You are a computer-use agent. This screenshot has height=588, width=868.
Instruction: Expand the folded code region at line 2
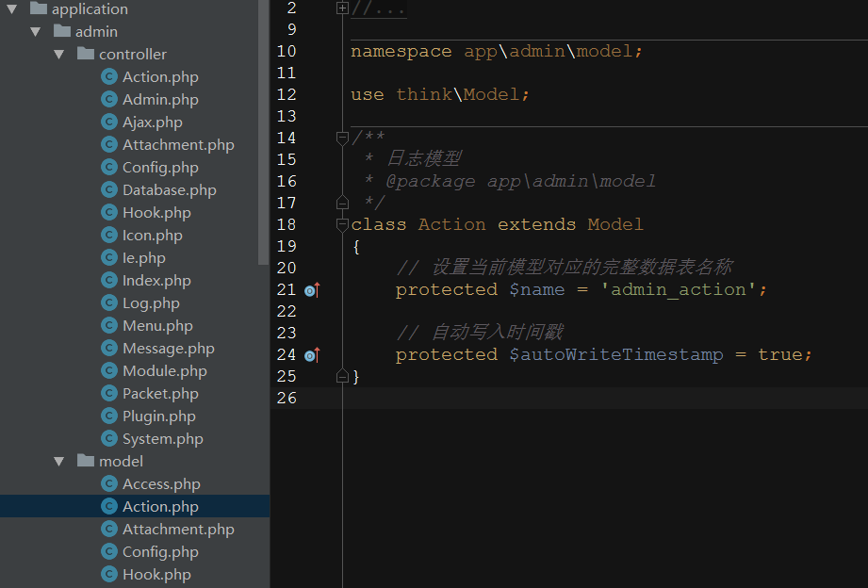(341, 8)
